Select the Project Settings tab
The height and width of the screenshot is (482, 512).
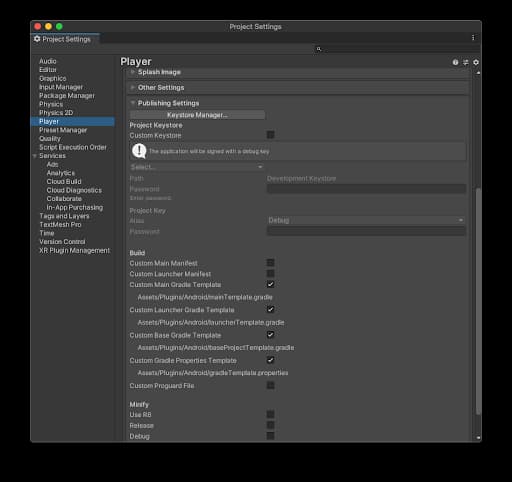(x=66, y=39)
